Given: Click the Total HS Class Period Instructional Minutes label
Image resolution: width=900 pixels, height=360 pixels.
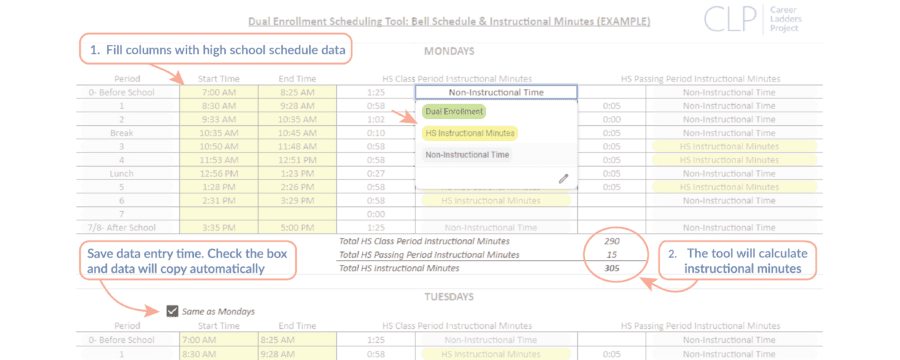Looking at the screenshot, I should (424, 241).
